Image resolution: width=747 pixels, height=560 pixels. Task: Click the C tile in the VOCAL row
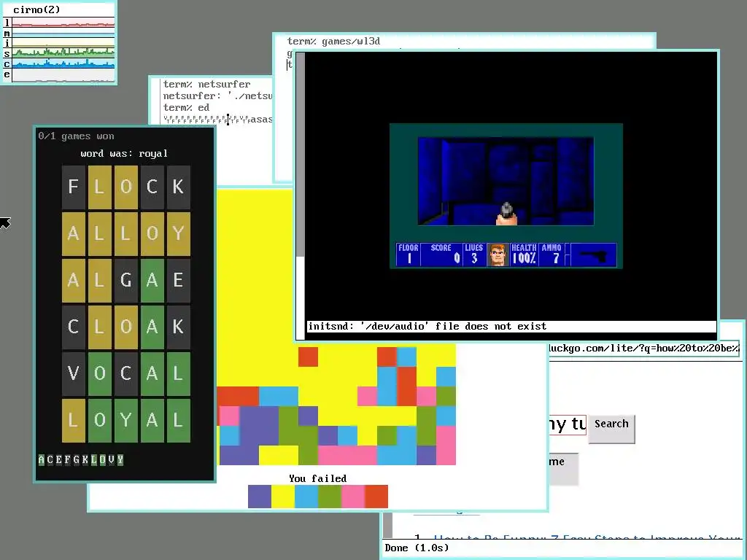click(x=125, y=374)
